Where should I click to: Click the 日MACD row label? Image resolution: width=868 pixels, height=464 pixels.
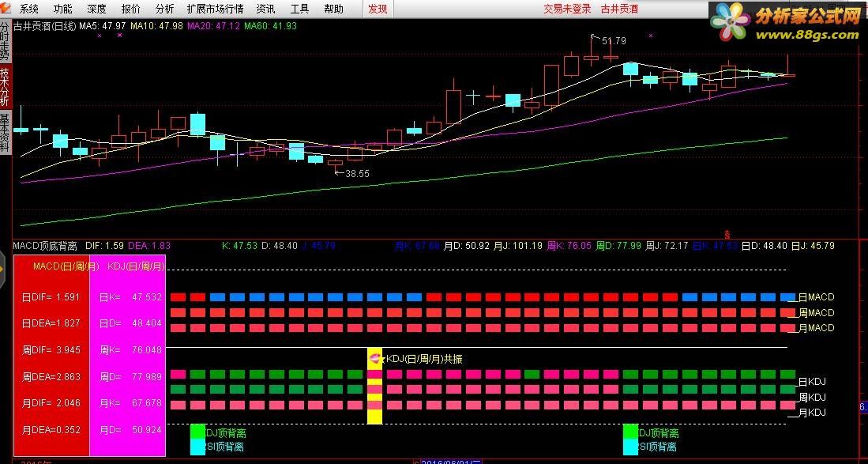click(816, 297)
